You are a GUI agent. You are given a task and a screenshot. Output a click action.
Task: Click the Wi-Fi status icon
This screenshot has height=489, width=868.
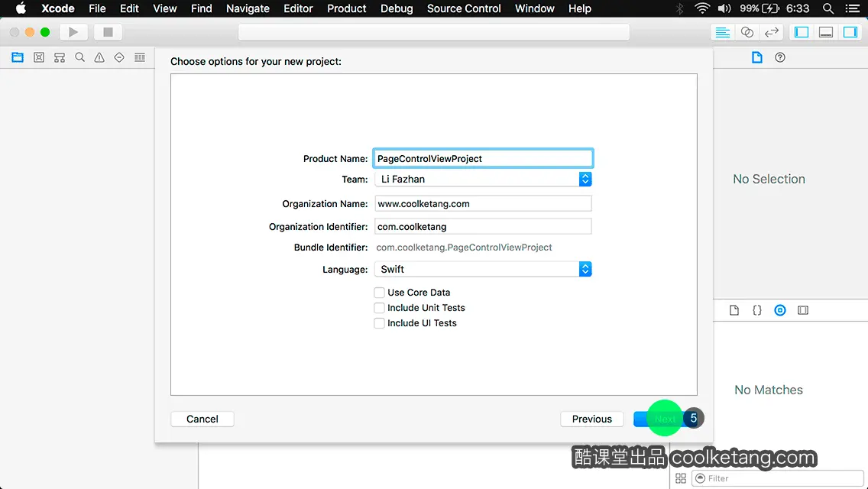[702, 8]
